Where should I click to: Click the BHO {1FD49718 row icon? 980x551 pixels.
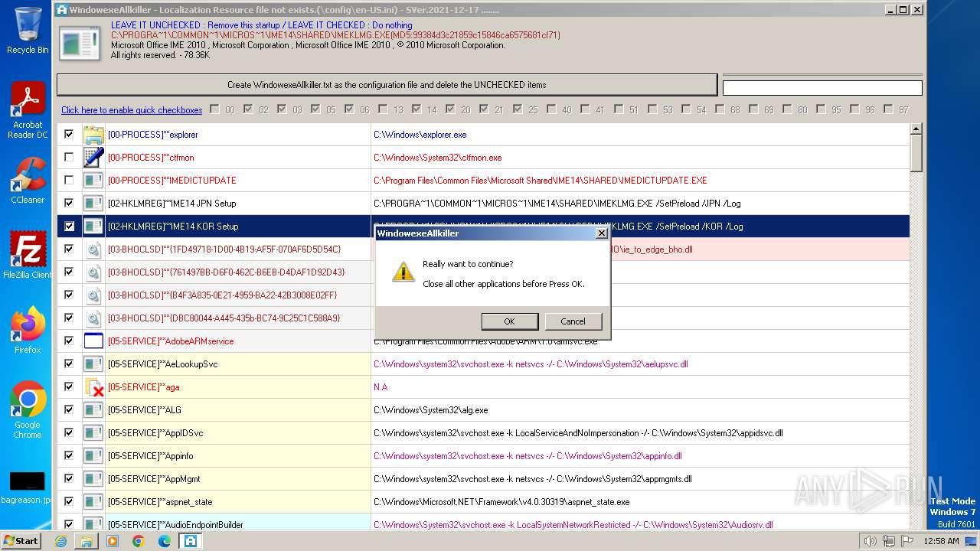(x=93, y=249)
